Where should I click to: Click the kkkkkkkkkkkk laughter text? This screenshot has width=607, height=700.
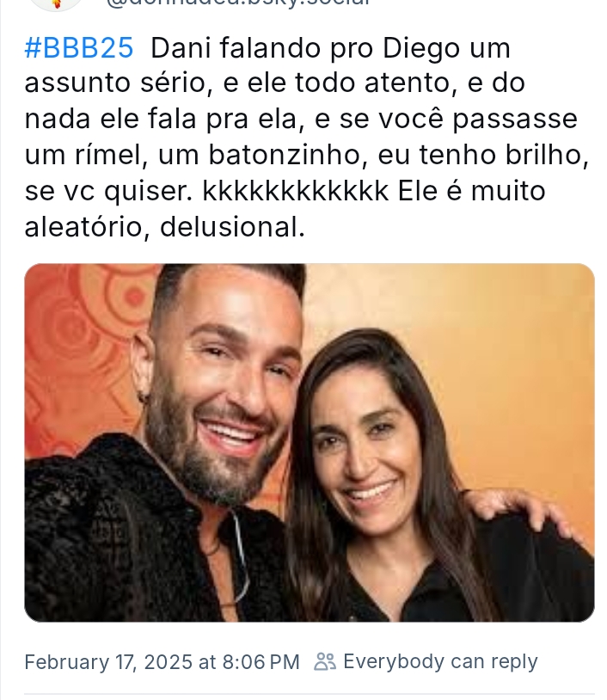pos(295,191)
